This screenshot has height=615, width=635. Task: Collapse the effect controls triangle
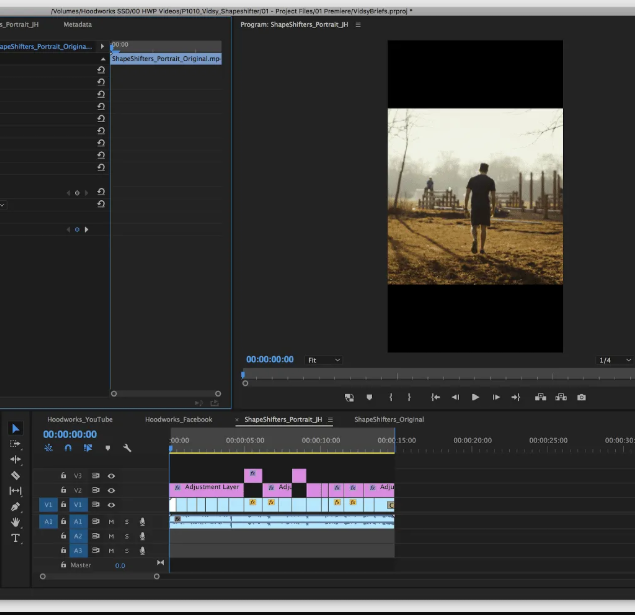click(x=103, y=59)
